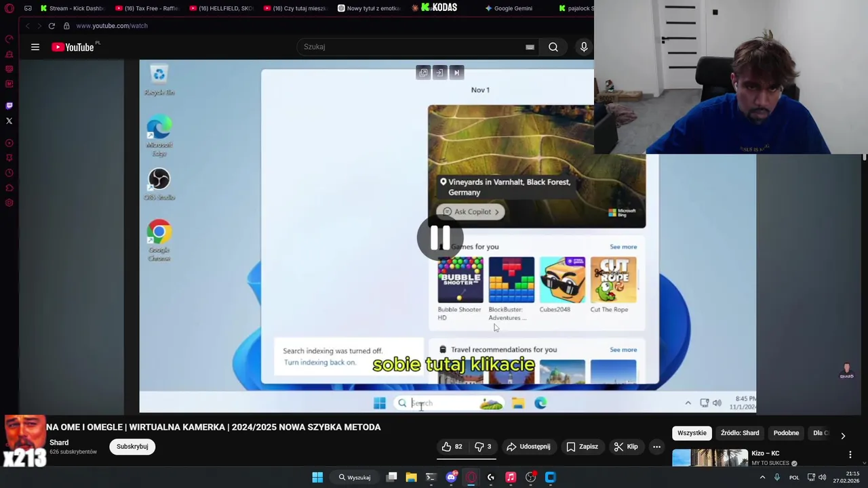Open the volume control in the system tray
Viewport: 868px width, 488px height.
822,477
